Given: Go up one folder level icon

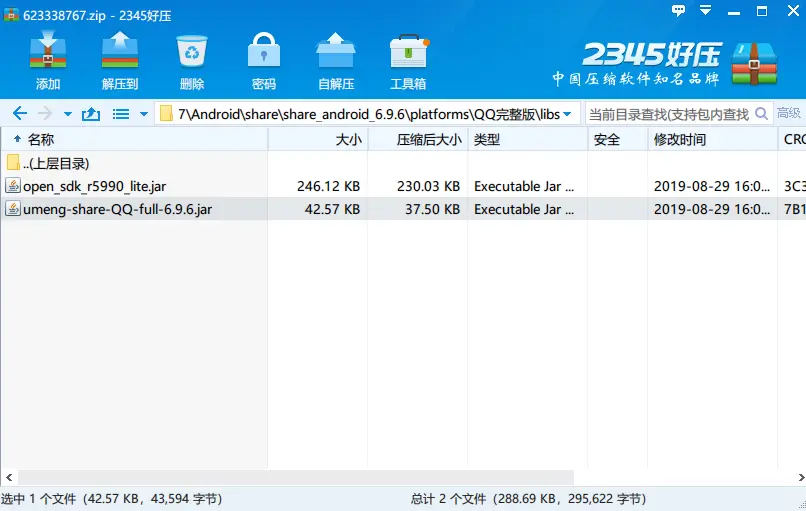Looking at the screenshot, I should [91, 114].
